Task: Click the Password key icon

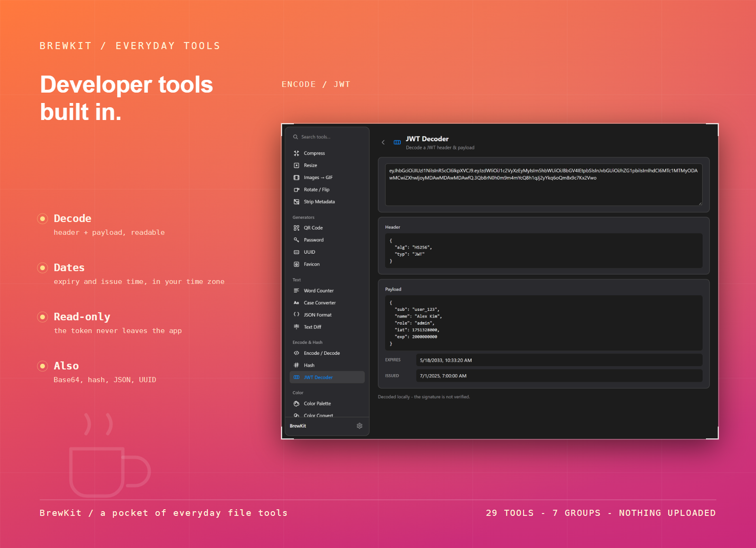Action: pos(296,240)
